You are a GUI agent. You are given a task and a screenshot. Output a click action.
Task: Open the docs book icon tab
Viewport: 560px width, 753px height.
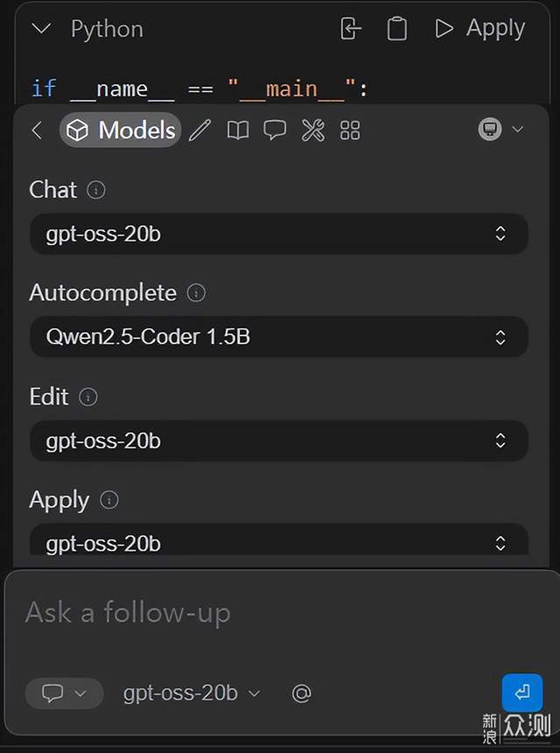coord(238,130)
